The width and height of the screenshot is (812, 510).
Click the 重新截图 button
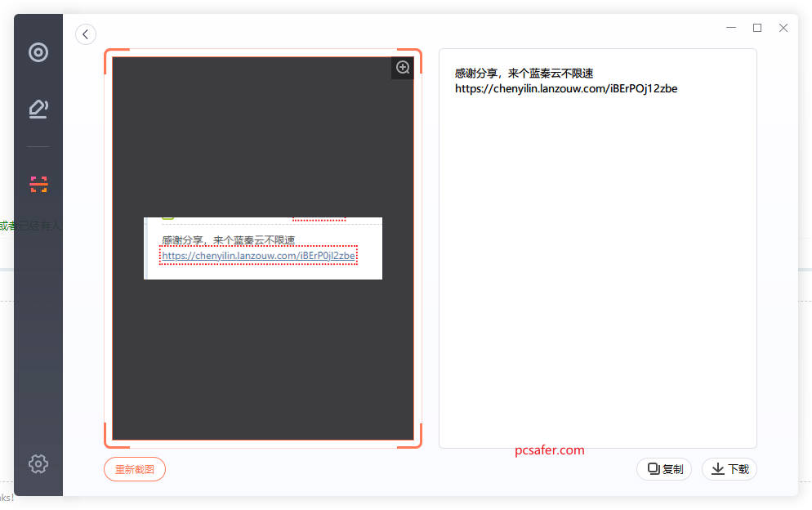pos(135,469)
